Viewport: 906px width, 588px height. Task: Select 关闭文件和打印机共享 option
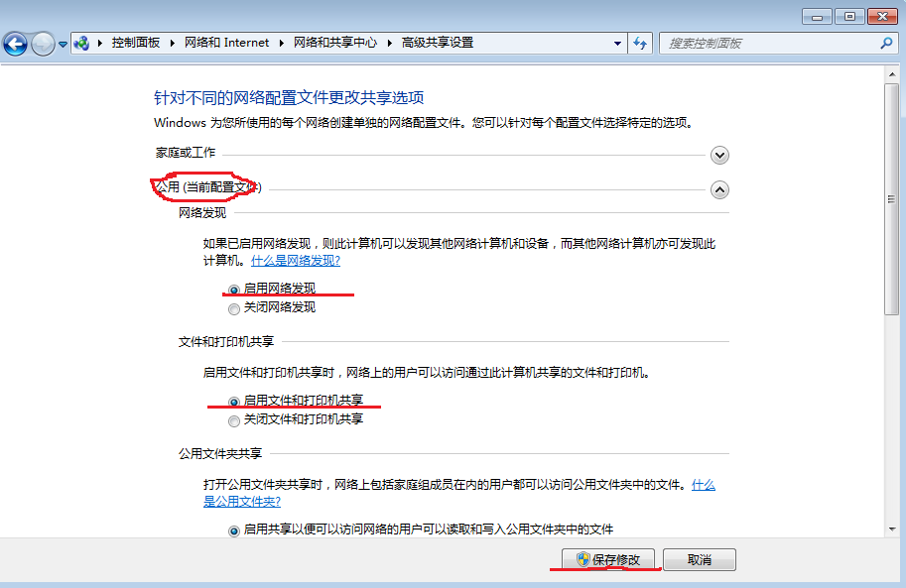tap(234, 420)
